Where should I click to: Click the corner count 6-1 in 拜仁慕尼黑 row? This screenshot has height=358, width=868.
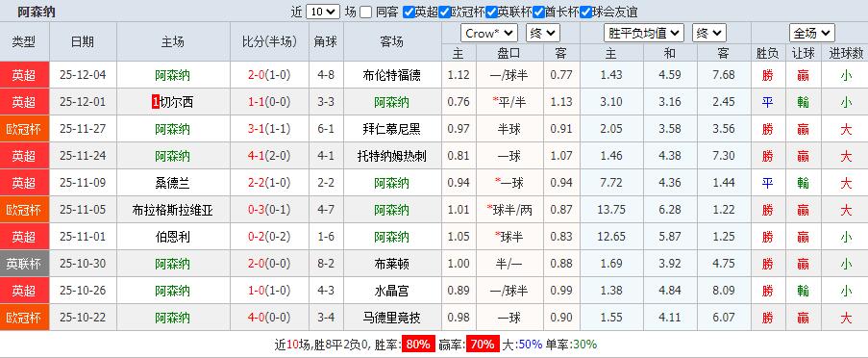tap(326, 129)
